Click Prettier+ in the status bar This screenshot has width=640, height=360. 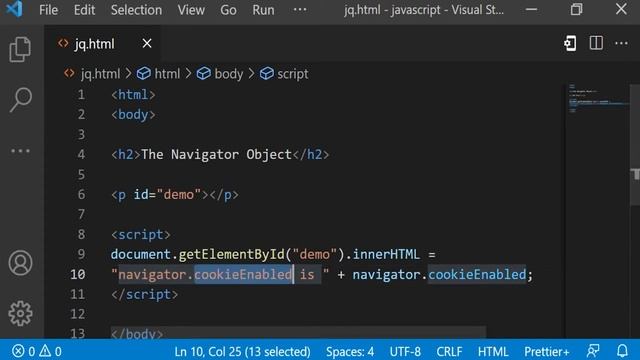point(547,351)
